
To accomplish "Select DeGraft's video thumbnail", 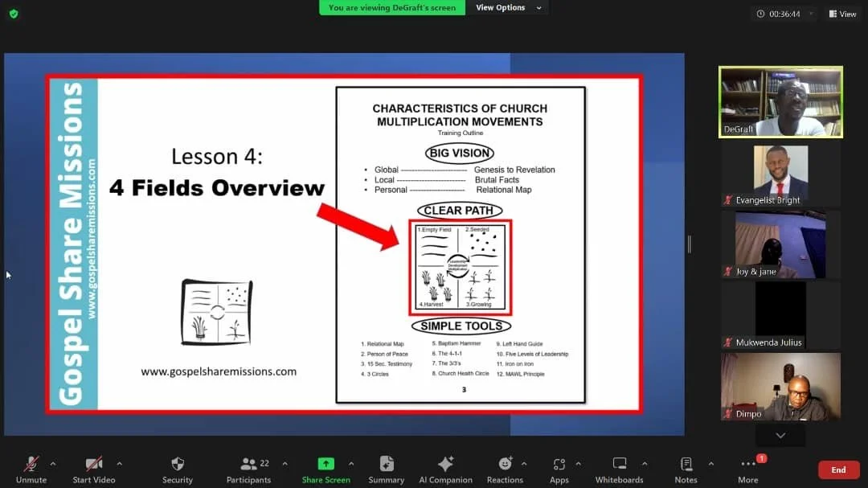I will click(780, 102).
